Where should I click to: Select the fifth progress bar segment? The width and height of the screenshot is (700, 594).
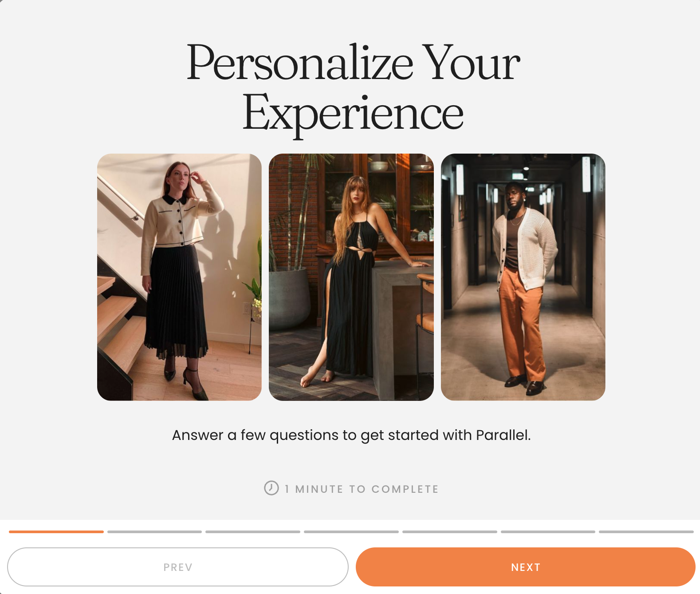450,531
